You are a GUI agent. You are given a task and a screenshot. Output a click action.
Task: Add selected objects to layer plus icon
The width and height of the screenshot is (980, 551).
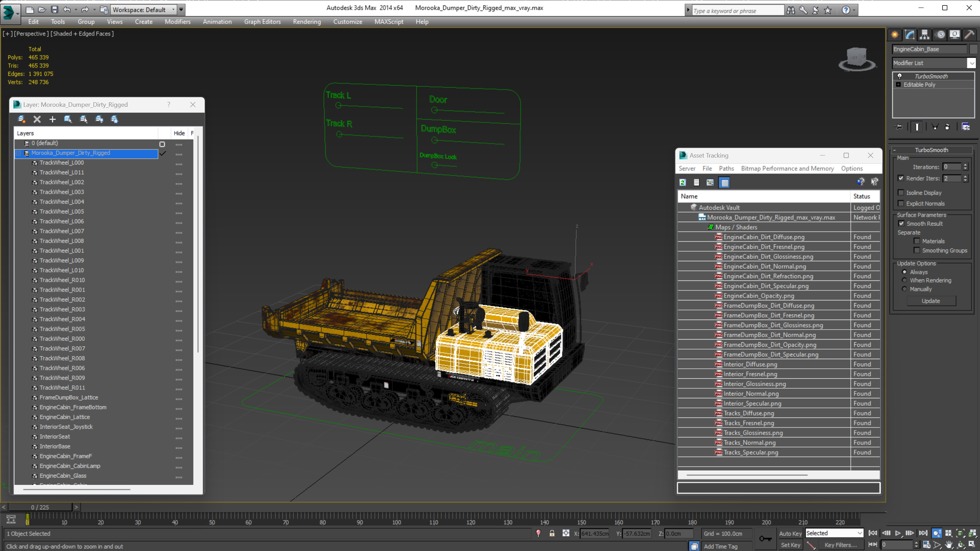pyautogui.click(x=53, y=119)
